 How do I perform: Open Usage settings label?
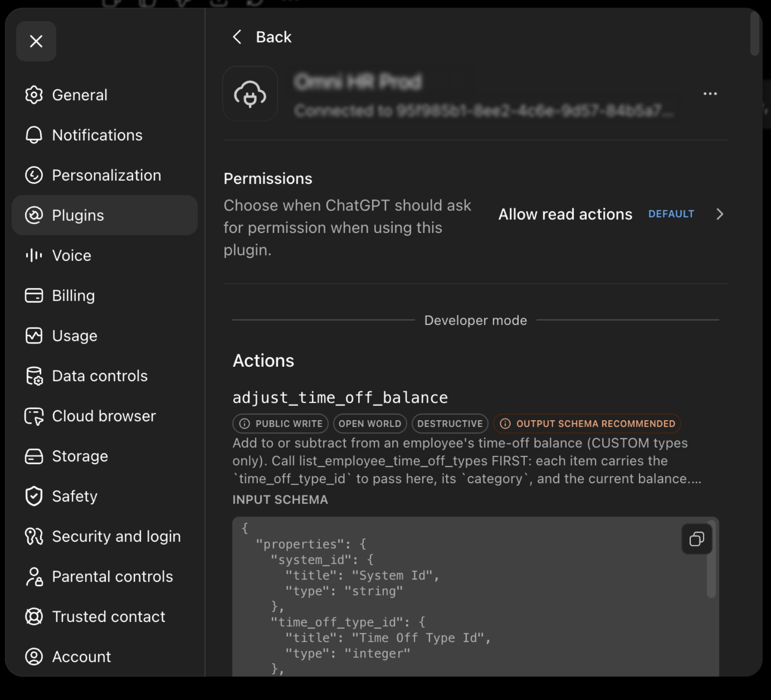(x=75, y=336)
